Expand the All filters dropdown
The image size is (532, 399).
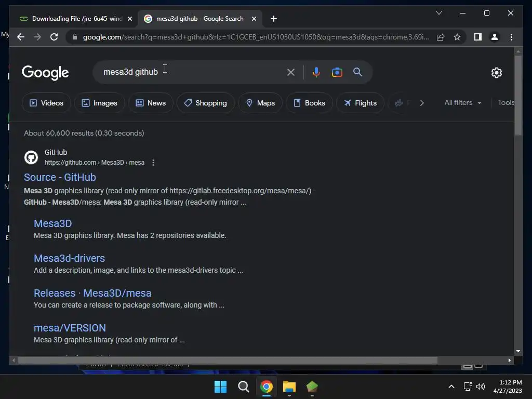click(x=463, y=102)
